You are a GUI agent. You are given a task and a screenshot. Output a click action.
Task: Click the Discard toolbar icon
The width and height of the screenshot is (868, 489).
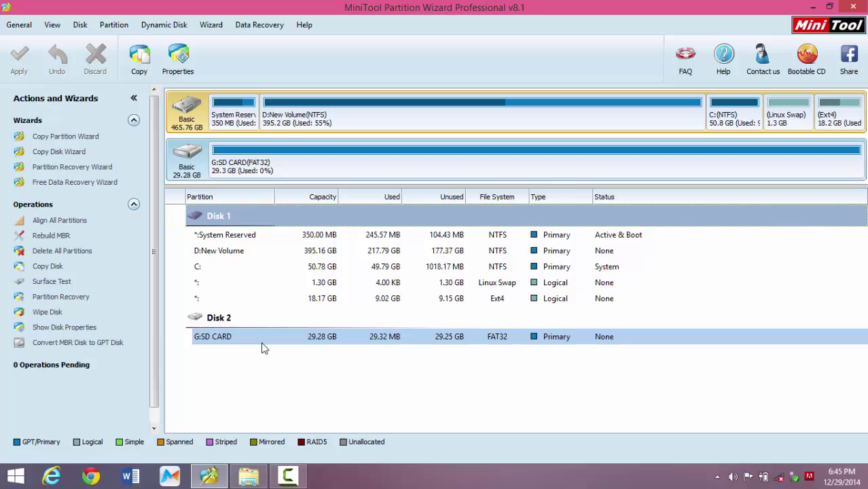coord(95,60)
